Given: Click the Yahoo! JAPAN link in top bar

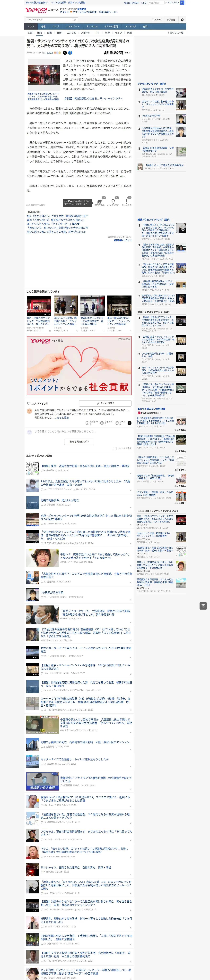Looking at the screenshot, I should [x=131, y=3].
